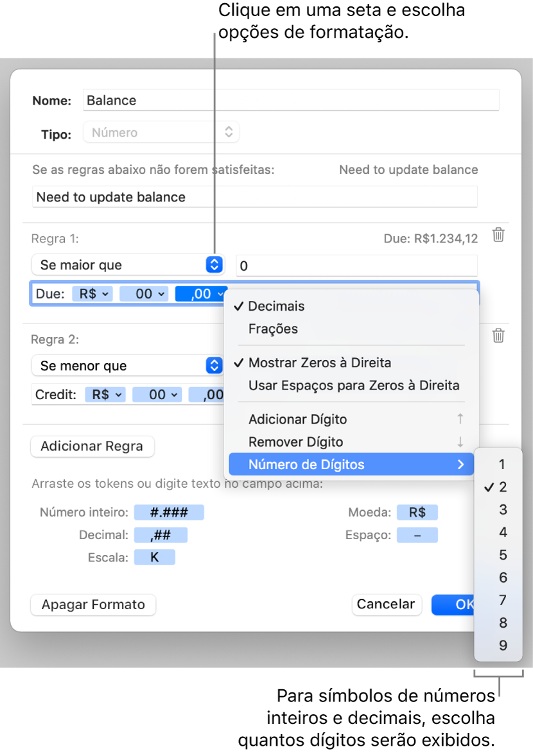This screenshot has height=756, width=533.
Task: Open the 'Se menor que' condition pop-up
Action: point(128,365)
